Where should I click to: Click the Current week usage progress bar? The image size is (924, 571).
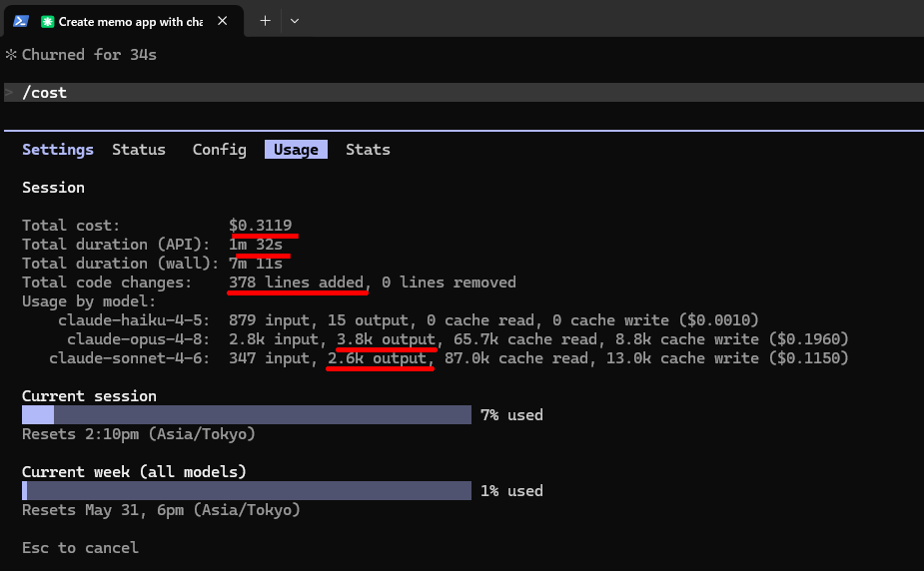pos(247,490)
